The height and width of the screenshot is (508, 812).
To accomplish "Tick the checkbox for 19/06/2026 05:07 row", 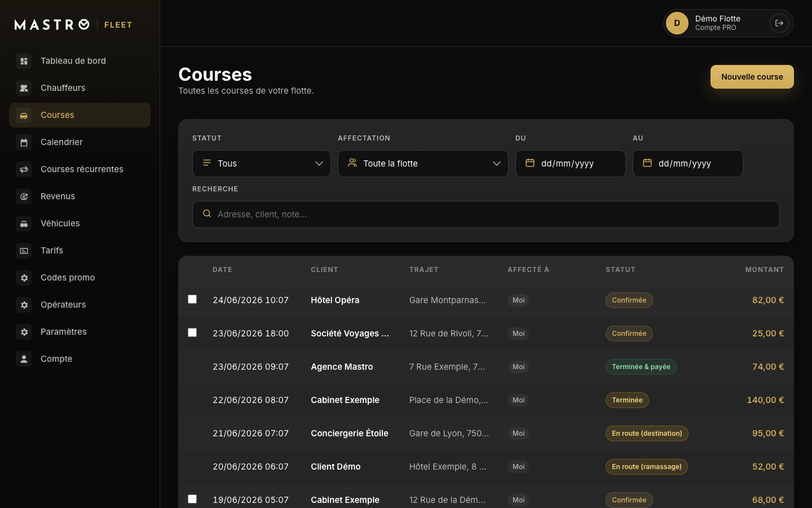I will click(x=192, y=499).
